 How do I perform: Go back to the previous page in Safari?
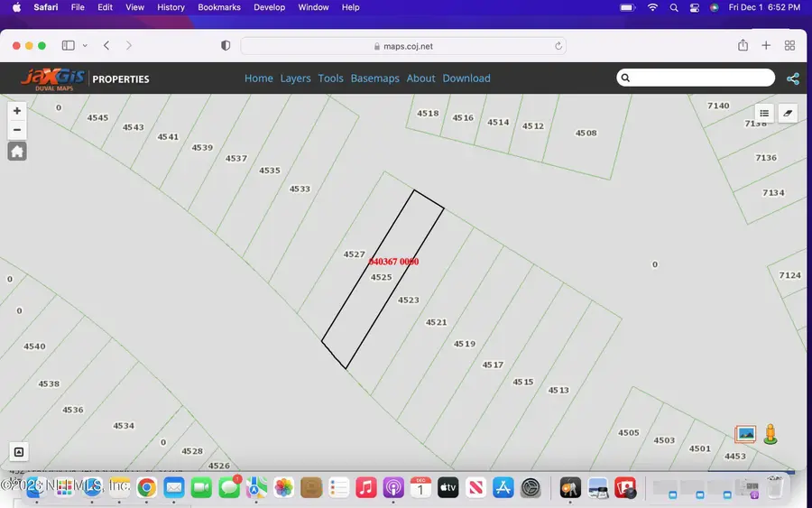106,46
